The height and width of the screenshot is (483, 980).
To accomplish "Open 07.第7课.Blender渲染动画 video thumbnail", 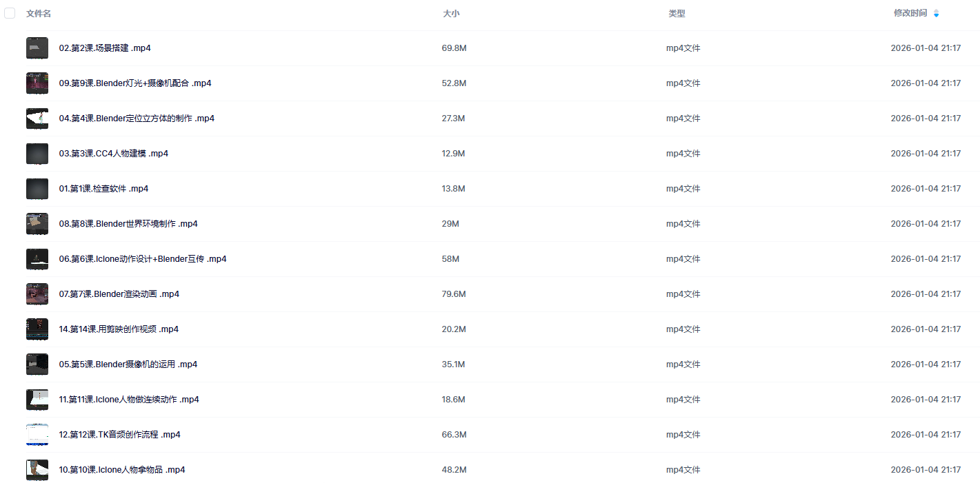I will click(37, 294).
